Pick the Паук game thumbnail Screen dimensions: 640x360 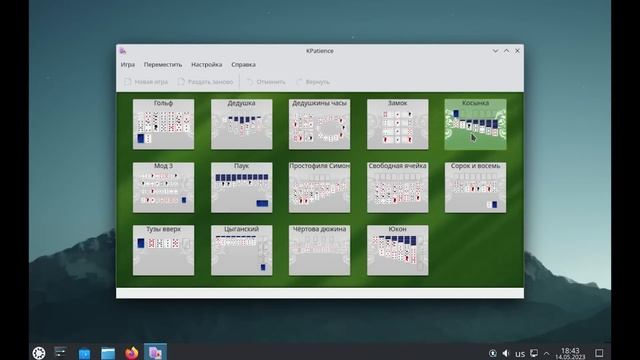242,187
